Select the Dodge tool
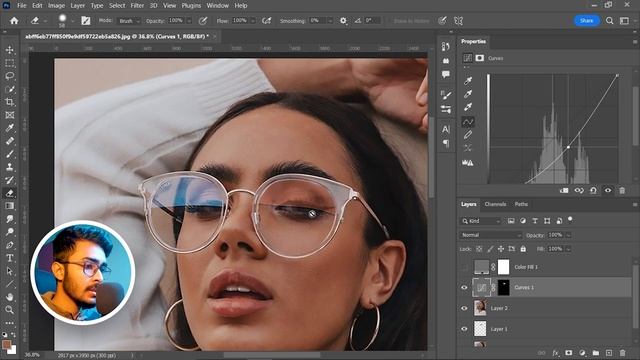Image resolution: width=640 pixels, height=360 pixels. [x=9, y=232]
